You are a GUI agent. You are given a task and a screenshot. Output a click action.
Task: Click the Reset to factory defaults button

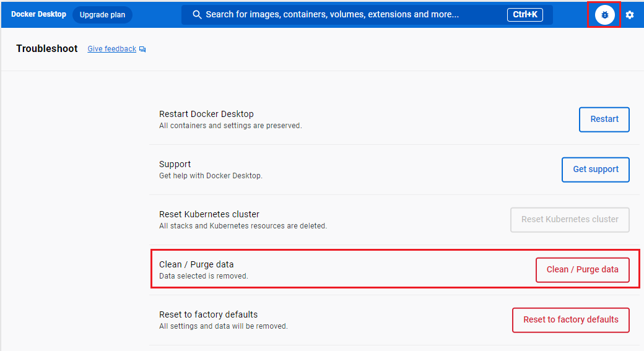coord(570,320)
